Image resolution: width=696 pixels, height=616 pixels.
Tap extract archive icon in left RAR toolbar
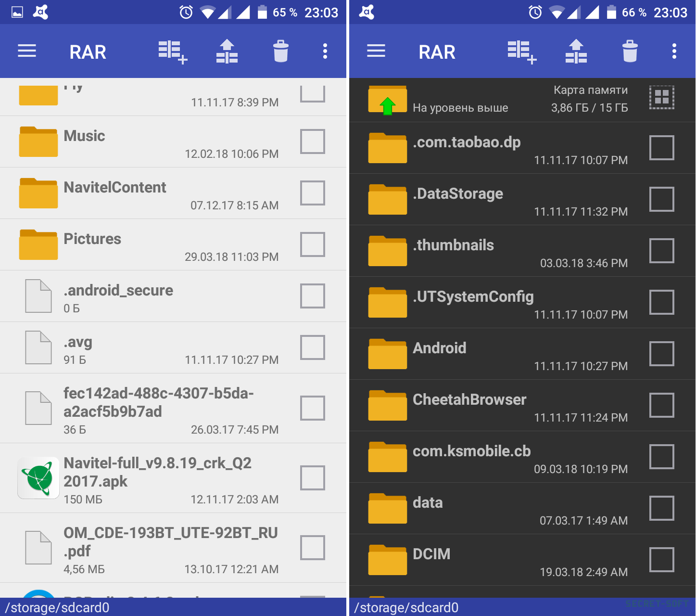point(227,51)
